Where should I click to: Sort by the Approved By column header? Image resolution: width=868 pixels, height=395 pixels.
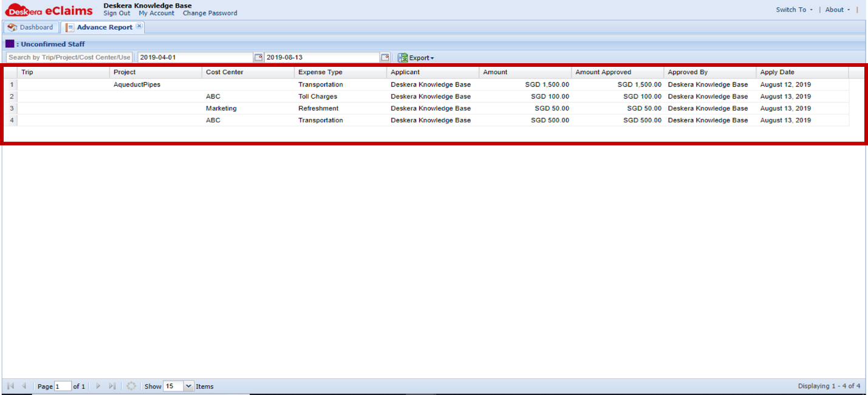709,72
